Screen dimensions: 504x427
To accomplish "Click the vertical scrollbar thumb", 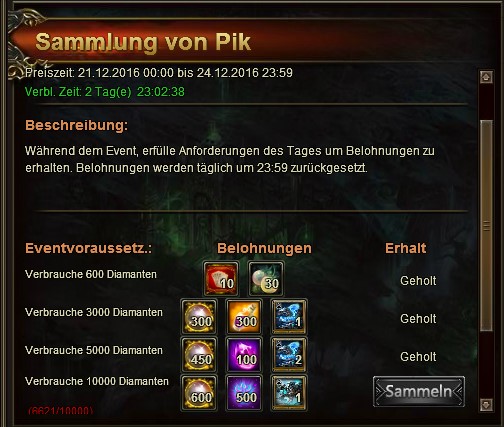I will [486, 226].
